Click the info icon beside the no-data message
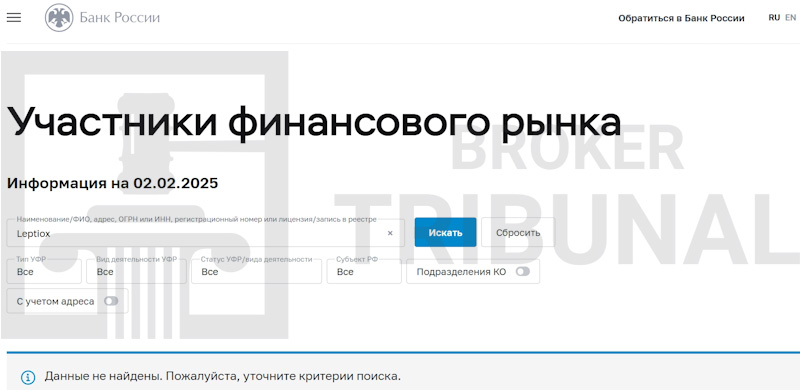The image size is (800, 390). click(x=28, y=377)
